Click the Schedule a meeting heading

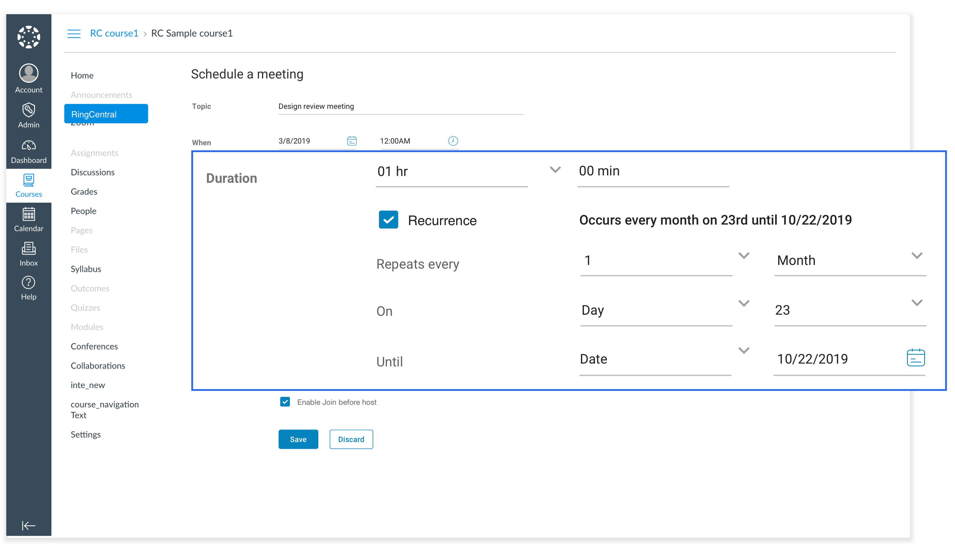(247, 74)
